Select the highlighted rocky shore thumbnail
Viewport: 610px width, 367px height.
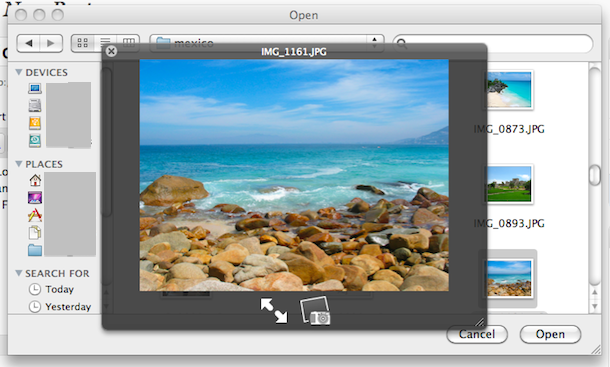coord(510,278)
